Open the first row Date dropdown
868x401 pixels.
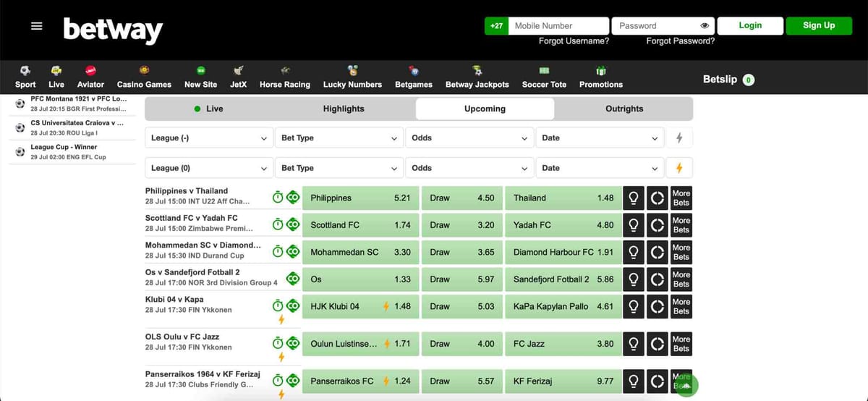coord(600,138)
